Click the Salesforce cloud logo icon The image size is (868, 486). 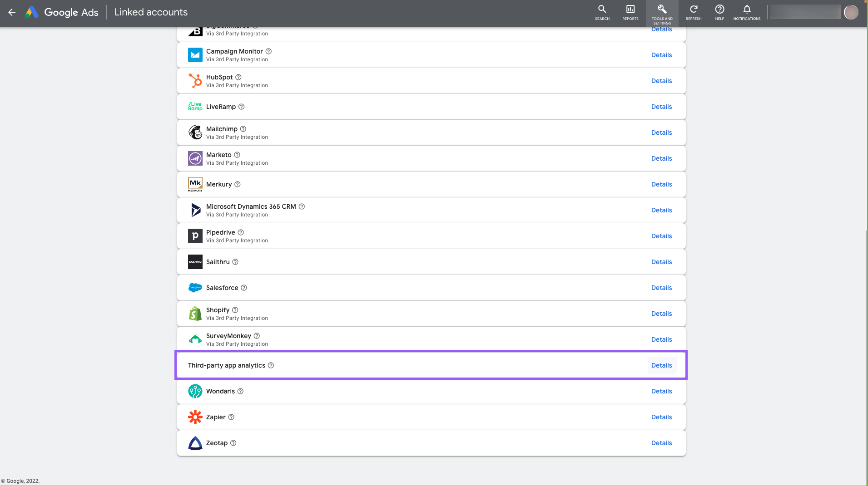tap(195, 288)
